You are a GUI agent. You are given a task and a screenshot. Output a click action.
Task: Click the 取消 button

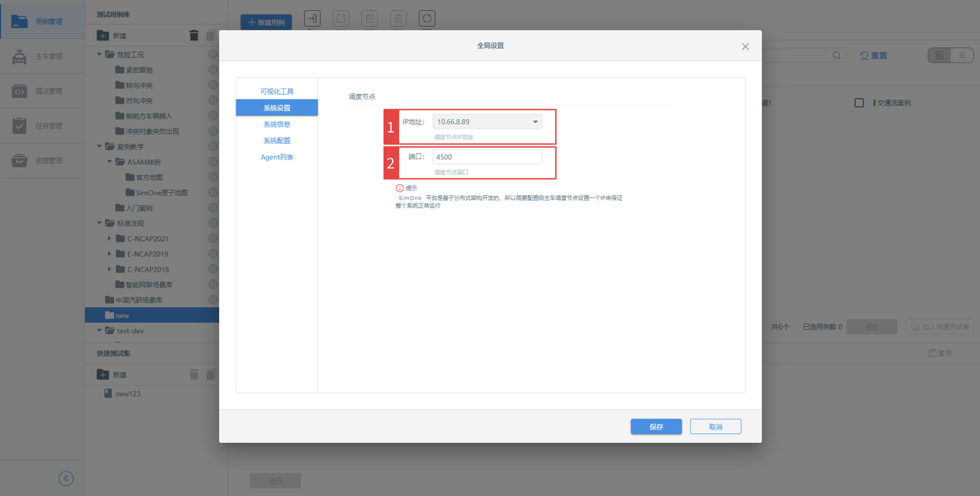tap(715, 426)
